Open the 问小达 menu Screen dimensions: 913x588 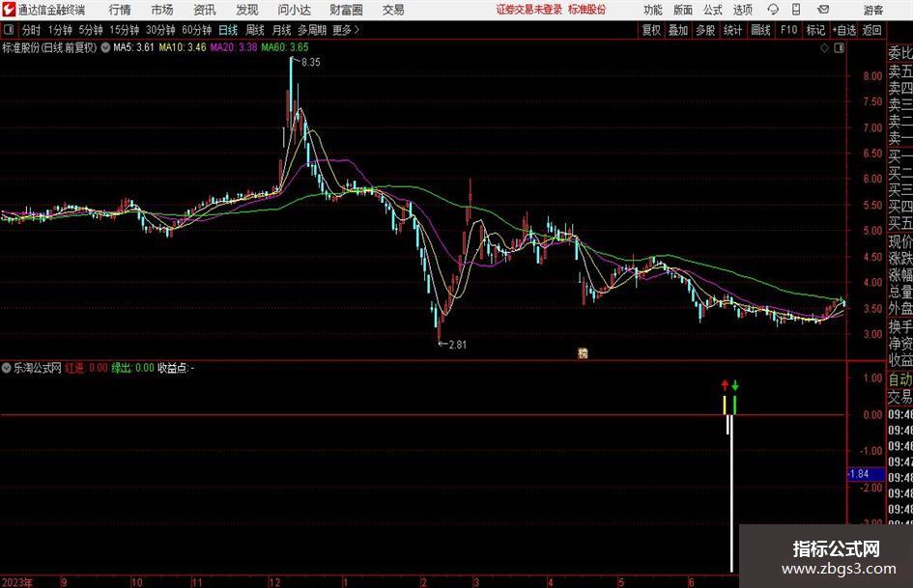point(294,10)
